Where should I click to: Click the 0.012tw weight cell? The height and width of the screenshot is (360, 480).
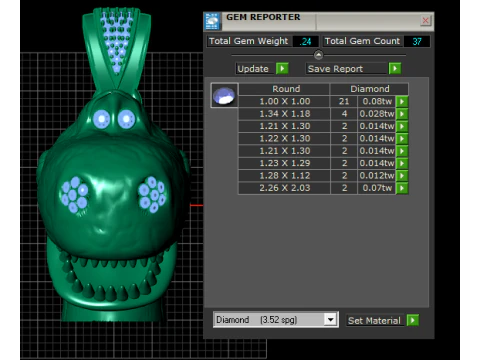(x=377, y=175)
